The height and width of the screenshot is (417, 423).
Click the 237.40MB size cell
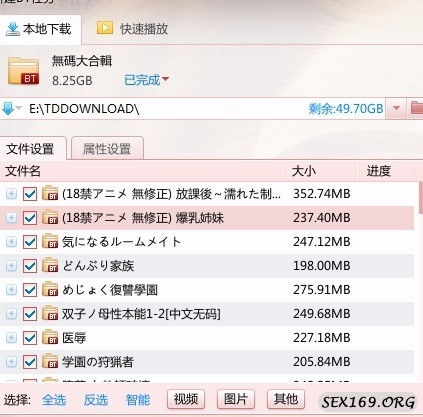(x=322, y=218)
